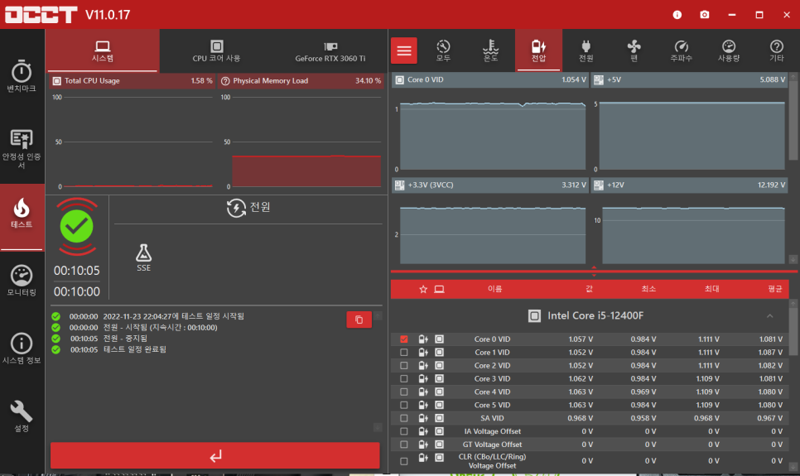The width and height of the screenshot is (800, 476).
Task: Click the CLR (CBo/LLC/Ring) Voltage Offset row
Action: [591, 461]
